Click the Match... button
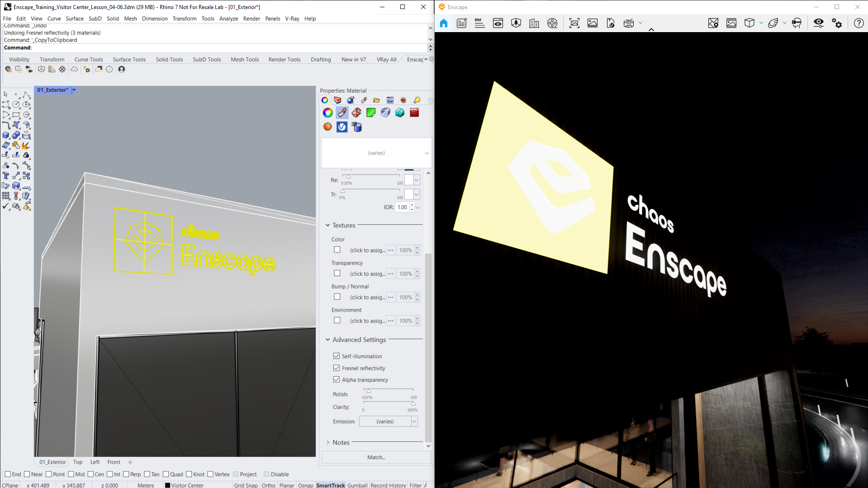This screenshot has width=868, height=488. [x=376, y=457]
